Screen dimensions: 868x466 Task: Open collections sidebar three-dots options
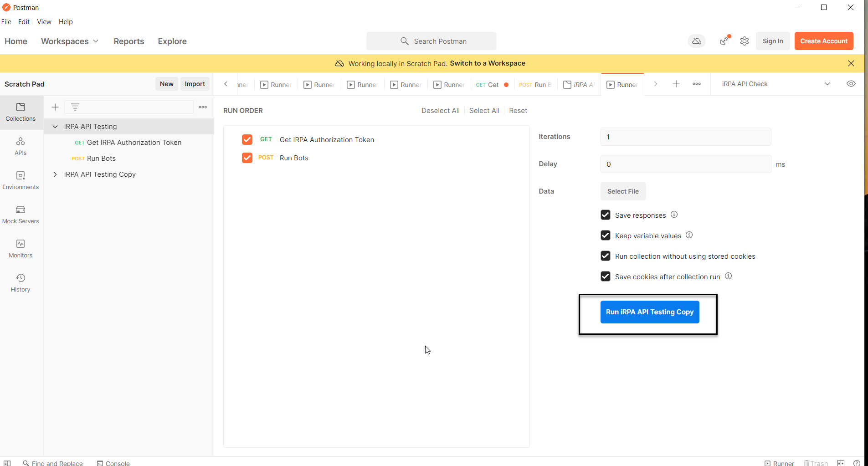[x=203, y=107]
